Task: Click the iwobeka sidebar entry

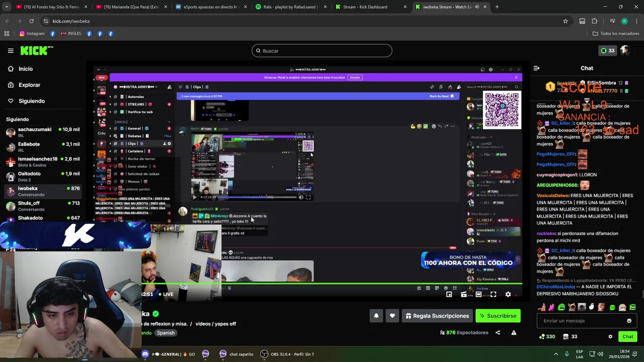Action: pos(43,191)
